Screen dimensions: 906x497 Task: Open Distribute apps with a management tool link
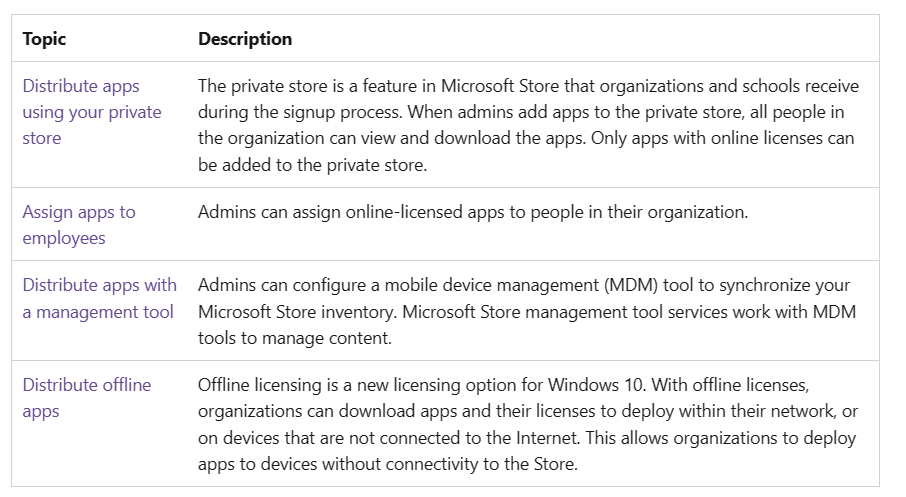[99, 298]
